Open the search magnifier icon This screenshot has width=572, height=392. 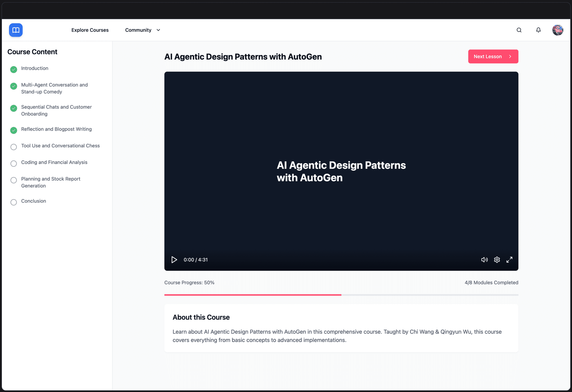pos(519,30)
